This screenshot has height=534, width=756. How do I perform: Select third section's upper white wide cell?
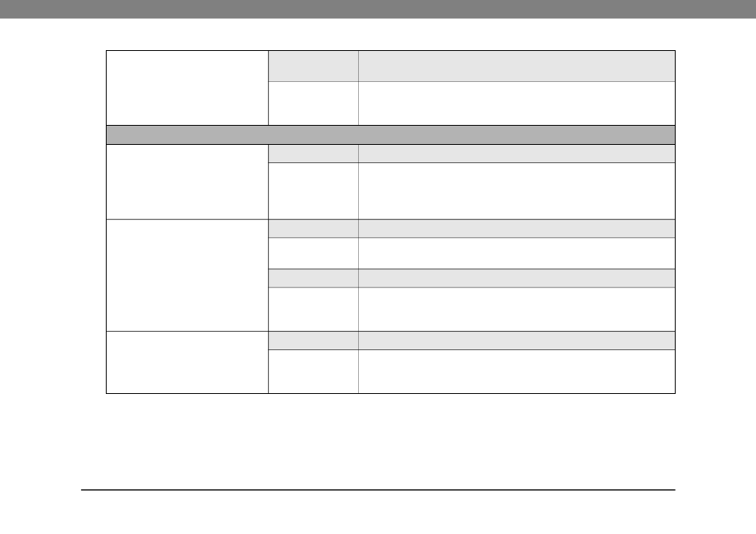(x=516, y=253)
